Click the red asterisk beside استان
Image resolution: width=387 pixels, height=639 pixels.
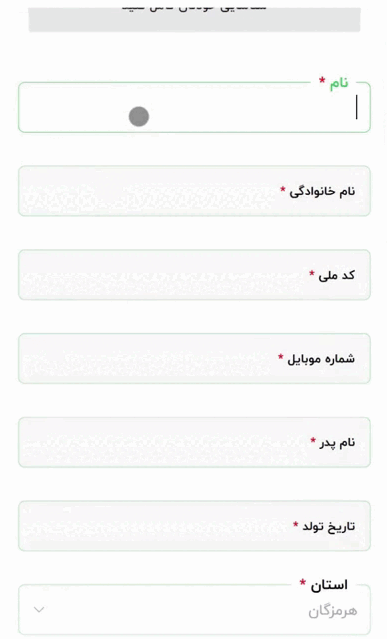coord(302,582)
